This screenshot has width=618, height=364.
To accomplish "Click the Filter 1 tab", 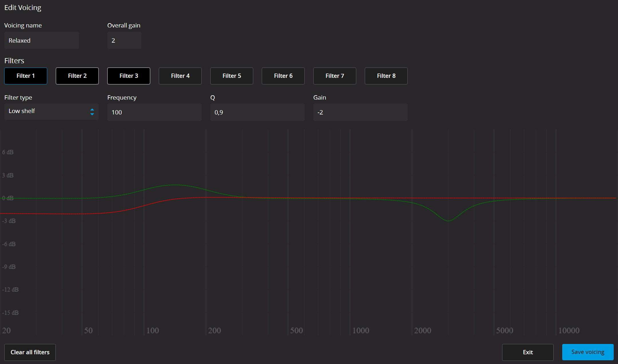I will tap(25, 76).
